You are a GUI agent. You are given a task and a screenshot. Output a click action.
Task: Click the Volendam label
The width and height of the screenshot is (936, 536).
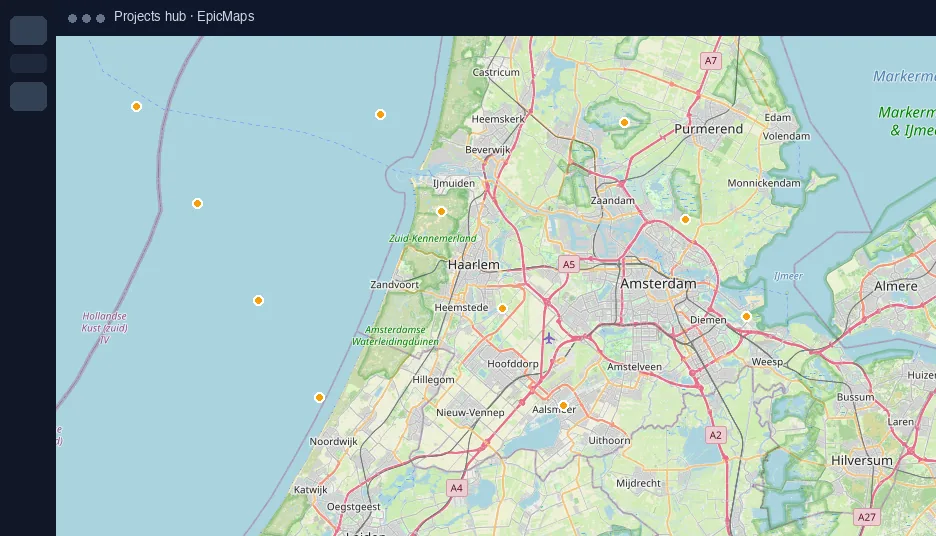click(787, 136)
